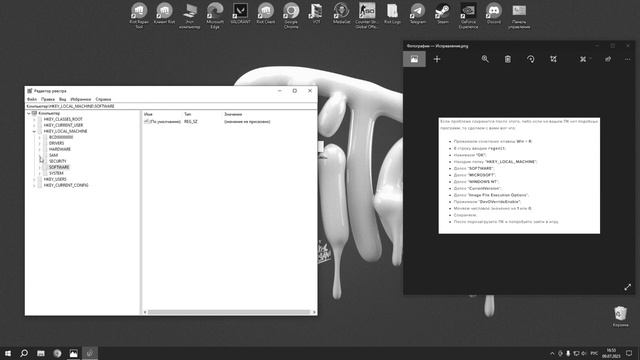Click the volume icon in system tray

click(x=584, y=353)
